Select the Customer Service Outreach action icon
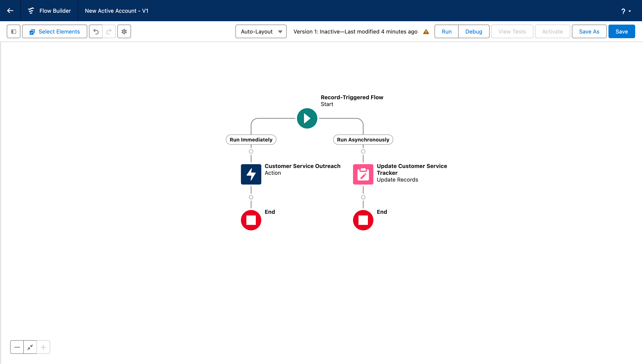The image size is (642, 364). 251,174
